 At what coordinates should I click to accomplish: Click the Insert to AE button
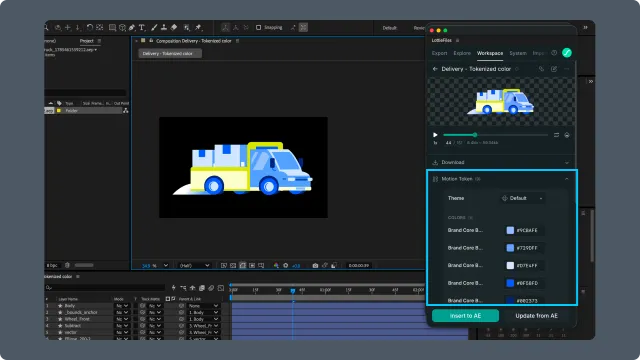(x=465, y=316)
